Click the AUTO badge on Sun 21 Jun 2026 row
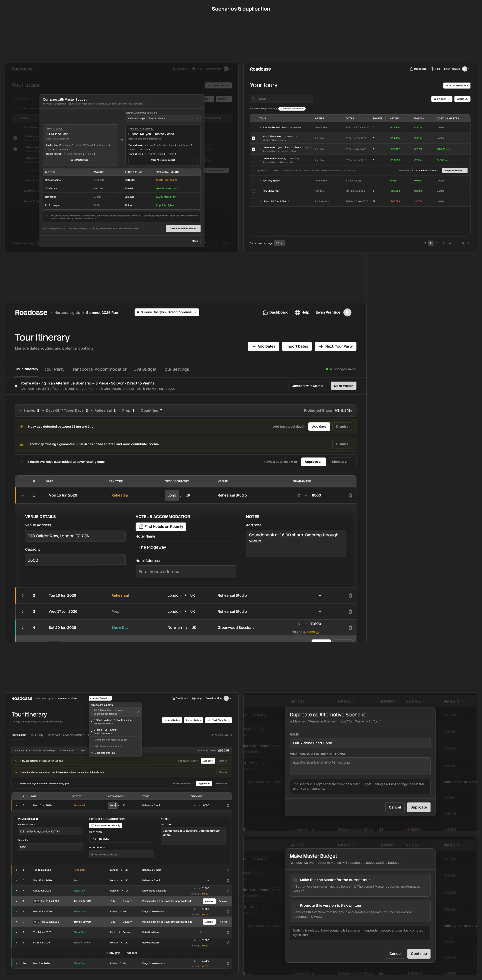482x980 pixels. point(37,901)
